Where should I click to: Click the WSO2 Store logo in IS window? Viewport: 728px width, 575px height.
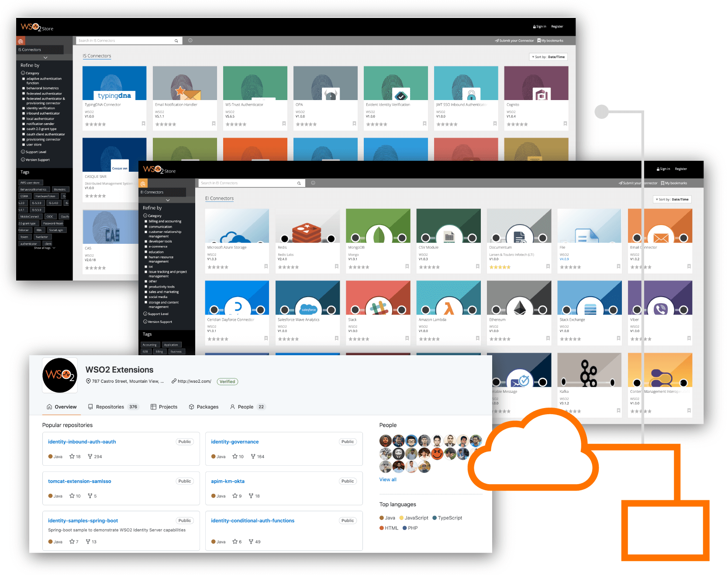pyautogui.click(x=37, y=27)
